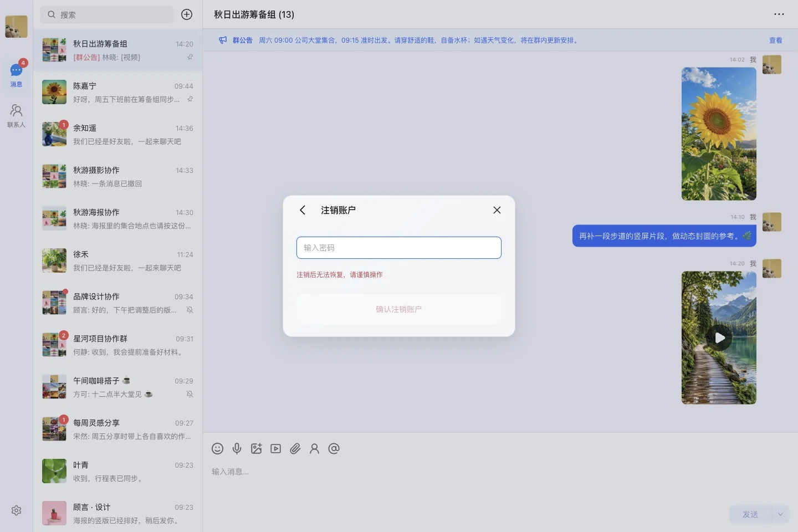Click 查看 to view group announcement
Viewport: 798px width, 532px height.
coord(776,40)
